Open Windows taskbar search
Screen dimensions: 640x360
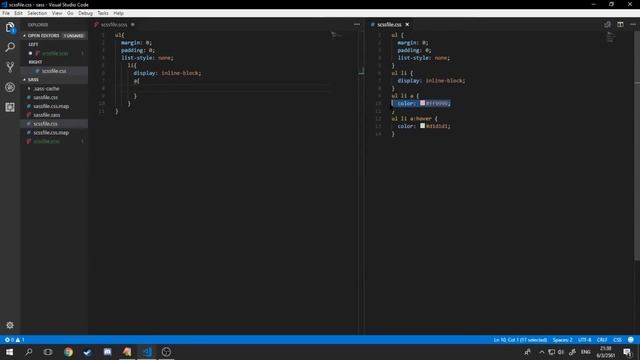[x=29, y=352]
